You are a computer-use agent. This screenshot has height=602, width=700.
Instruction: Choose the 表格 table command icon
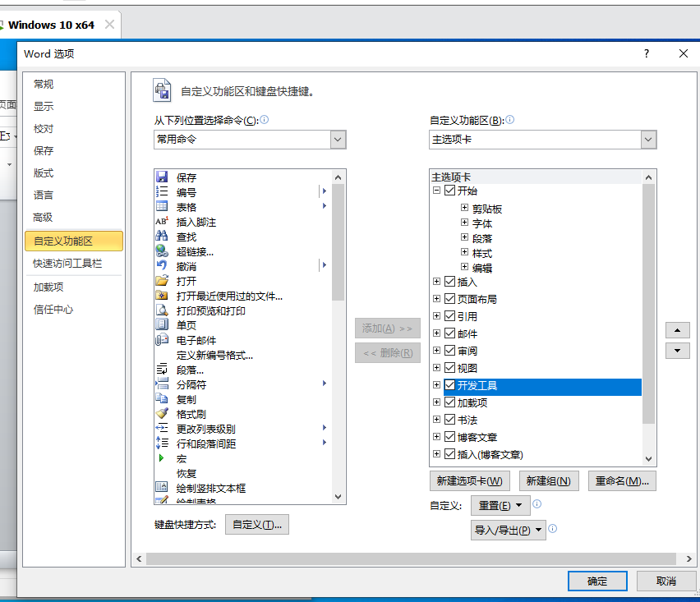(162, 207)
